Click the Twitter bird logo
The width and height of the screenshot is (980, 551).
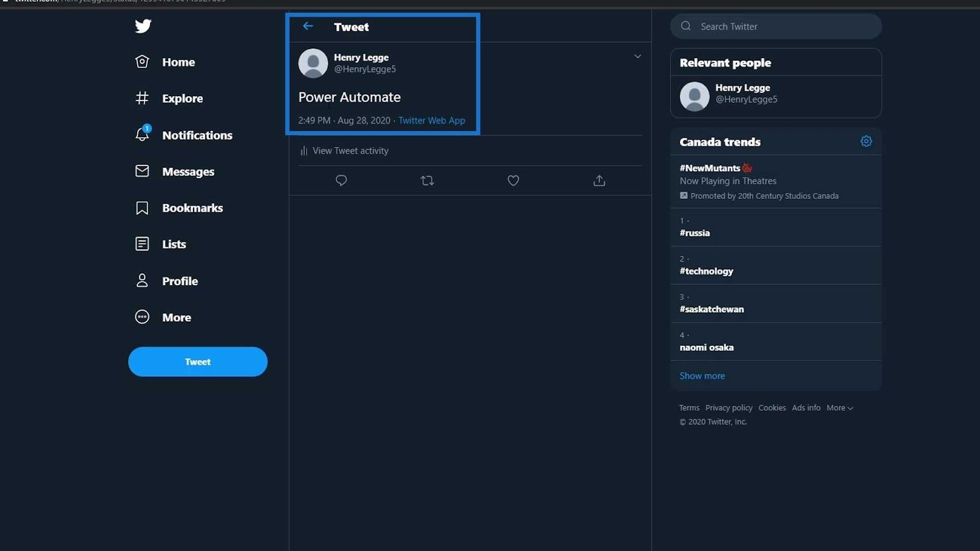[143, 26]
